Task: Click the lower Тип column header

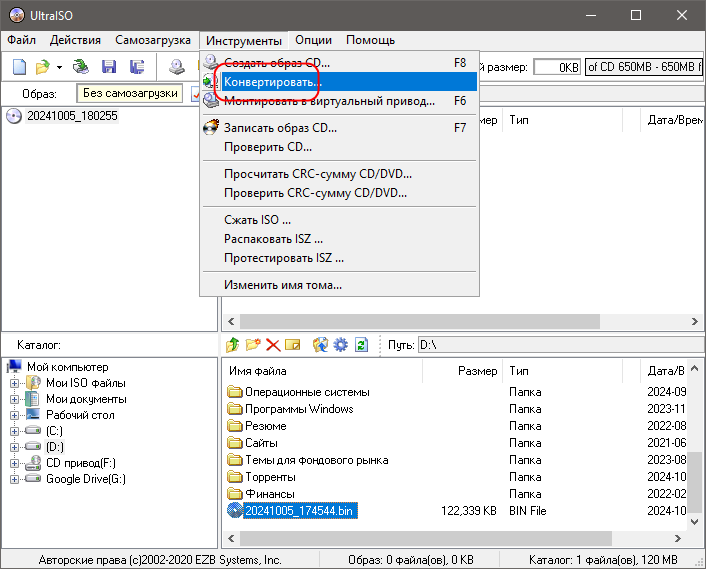Action: pyautogui.click(x=563, y=371)
